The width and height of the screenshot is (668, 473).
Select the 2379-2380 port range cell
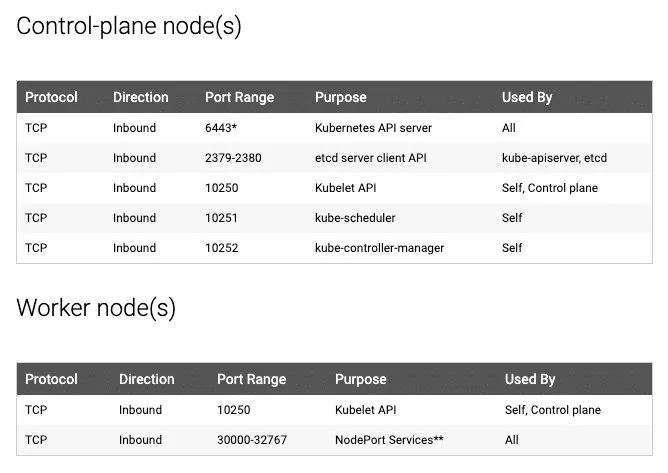tap(233, 158)
